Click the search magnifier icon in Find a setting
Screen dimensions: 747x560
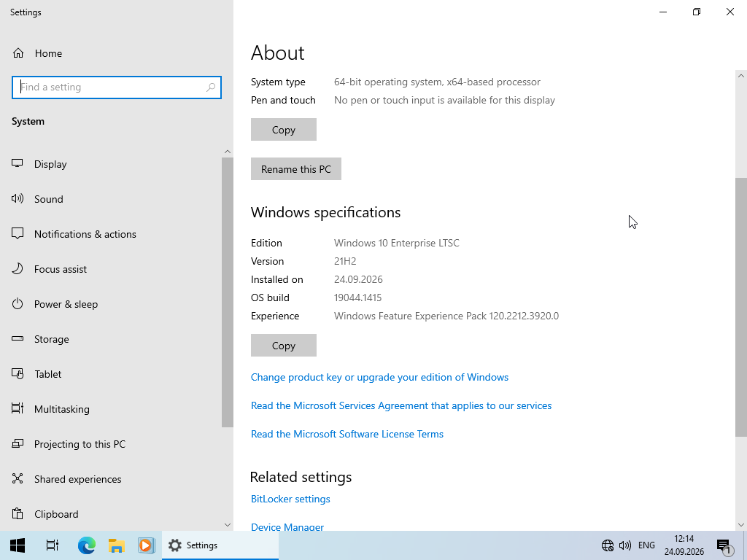(x=211, y=87)
